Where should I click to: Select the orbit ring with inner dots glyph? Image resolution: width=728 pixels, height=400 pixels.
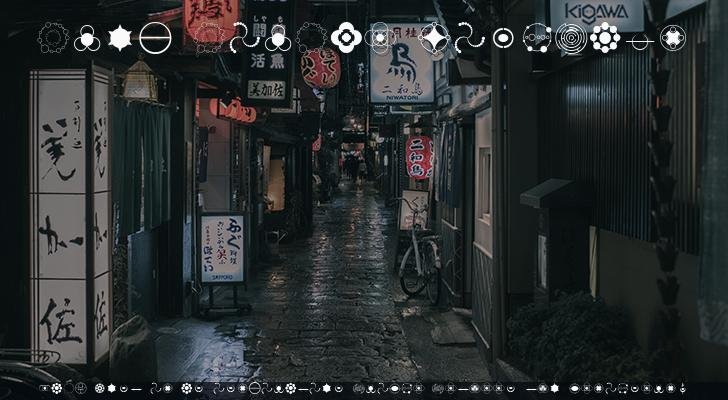(x=537, y=38)
